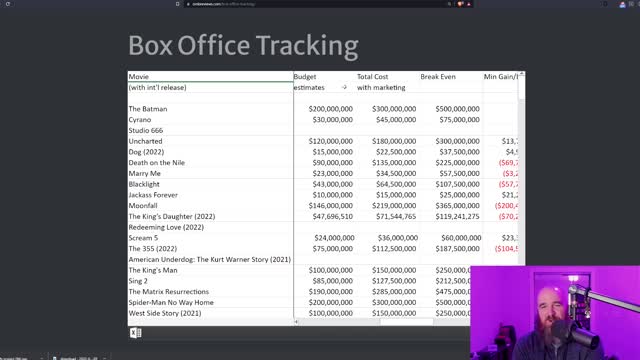Image resolution: width=640 pixels, height=360 pixels.
Task: Click Moonfall break even $365,000,000
Action: [x=457, y=206]
